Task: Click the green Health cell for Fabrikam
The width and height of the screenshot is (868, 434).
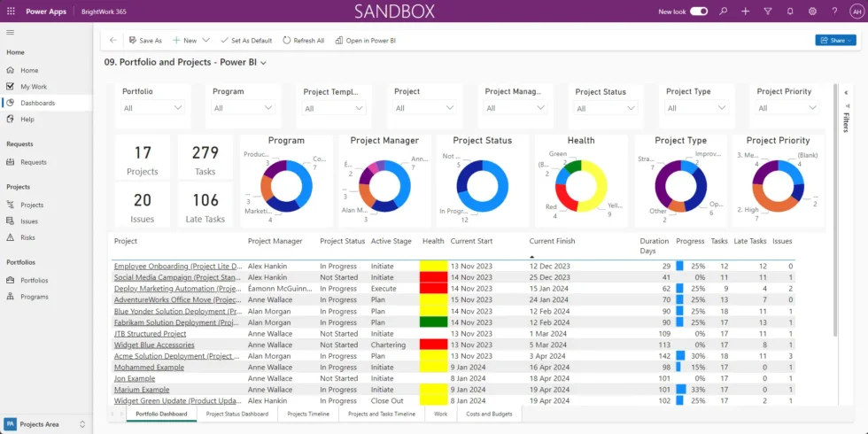Action: (x=433, y=322)
